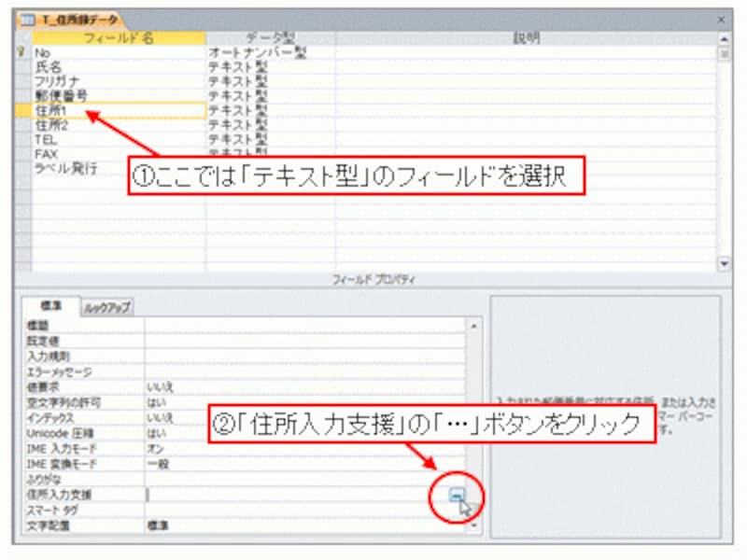This screenshot has width=747, height=560.
Task: Click the エラーメッセージ property input
Action: tap(305, 371)
